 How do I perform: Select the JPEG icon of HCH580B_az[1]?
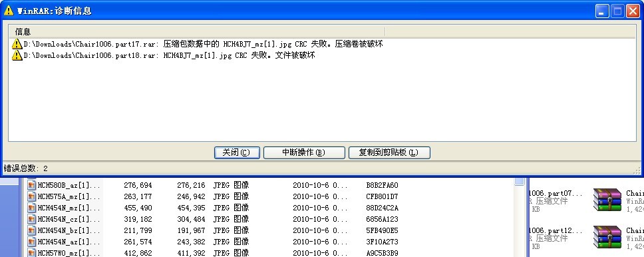pyautogui.click(x=32, y=185)
